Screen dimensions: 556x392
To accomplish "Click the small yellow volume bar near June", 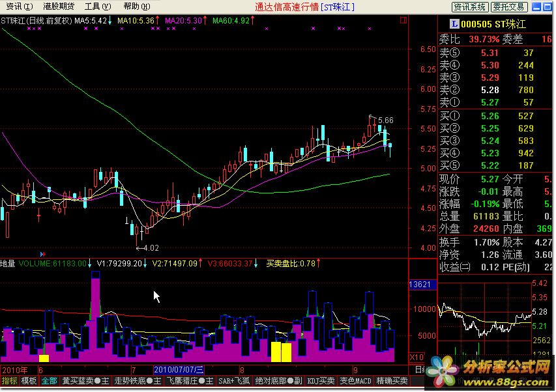I will click(44, 358).
